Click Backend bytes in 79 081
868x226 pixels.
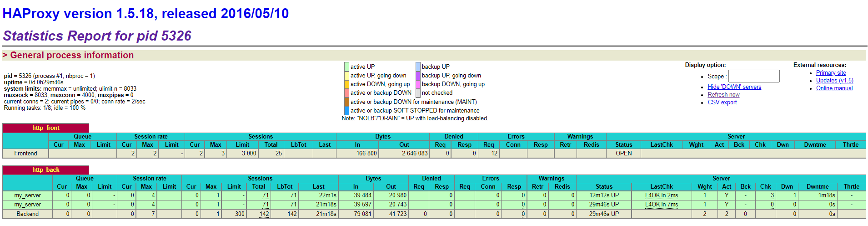pos(362,214)
